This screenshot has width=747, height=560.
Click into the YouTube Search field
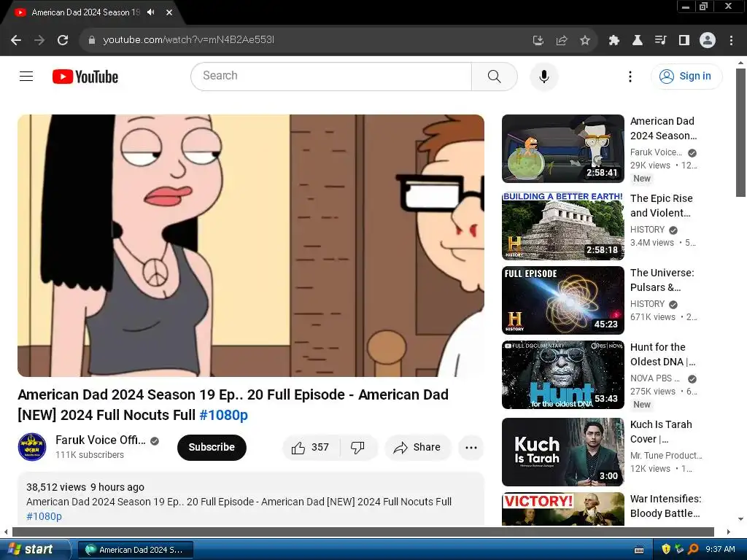tap(331, 76)
